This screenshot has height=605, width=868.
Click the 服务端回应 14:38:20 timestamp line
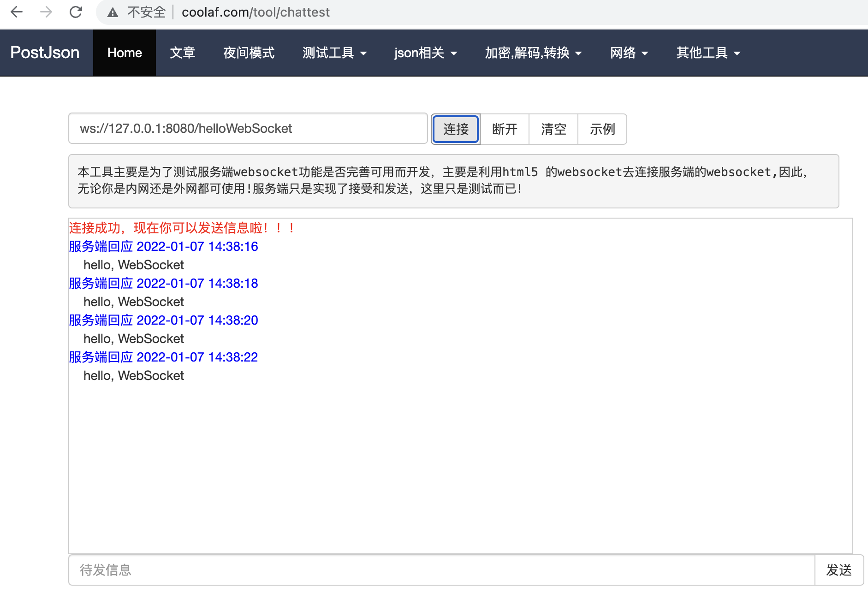tap(163, 320)
